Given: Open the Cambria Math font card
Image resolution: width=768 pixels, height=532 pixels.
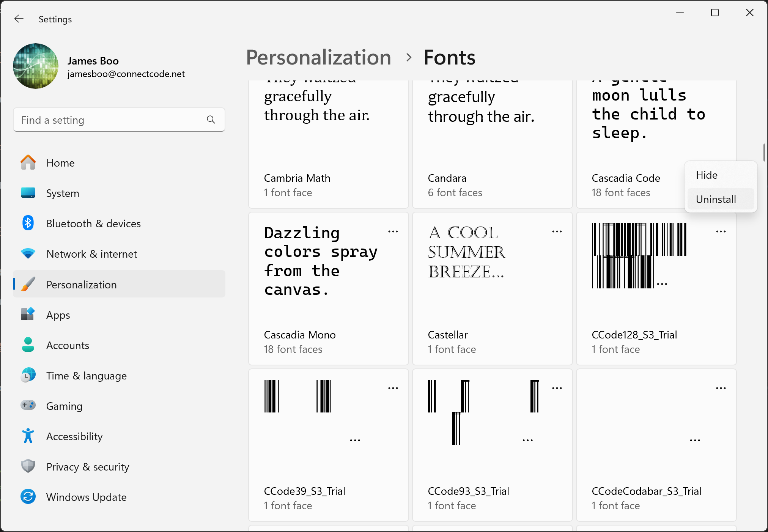Looking at the screenshot, I should click(329, 144).
